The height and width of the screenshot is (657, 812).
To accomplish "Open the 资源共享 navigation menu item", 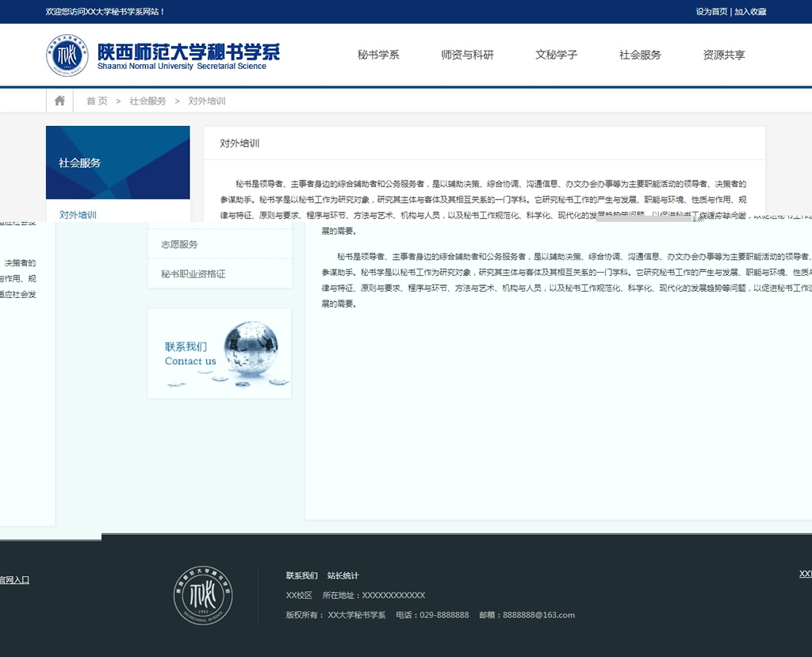I will (724, 55).
